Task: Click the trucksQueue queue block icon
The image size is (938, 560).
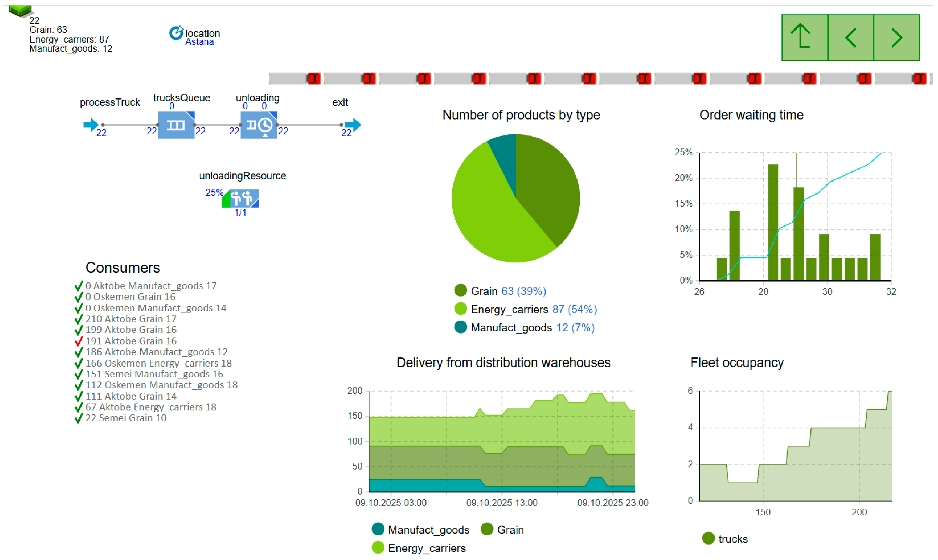Action: pos(176,125)
